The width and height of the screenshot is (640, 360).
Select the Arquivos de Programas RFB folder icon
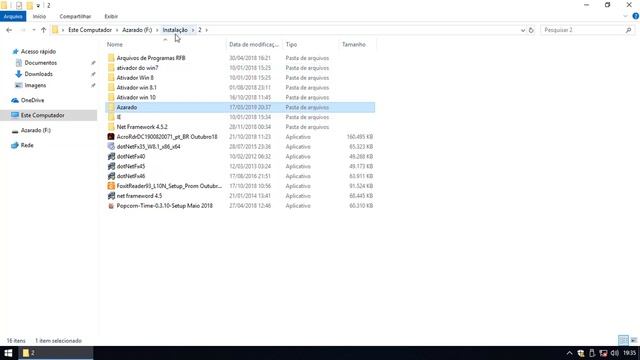[111, 58]
